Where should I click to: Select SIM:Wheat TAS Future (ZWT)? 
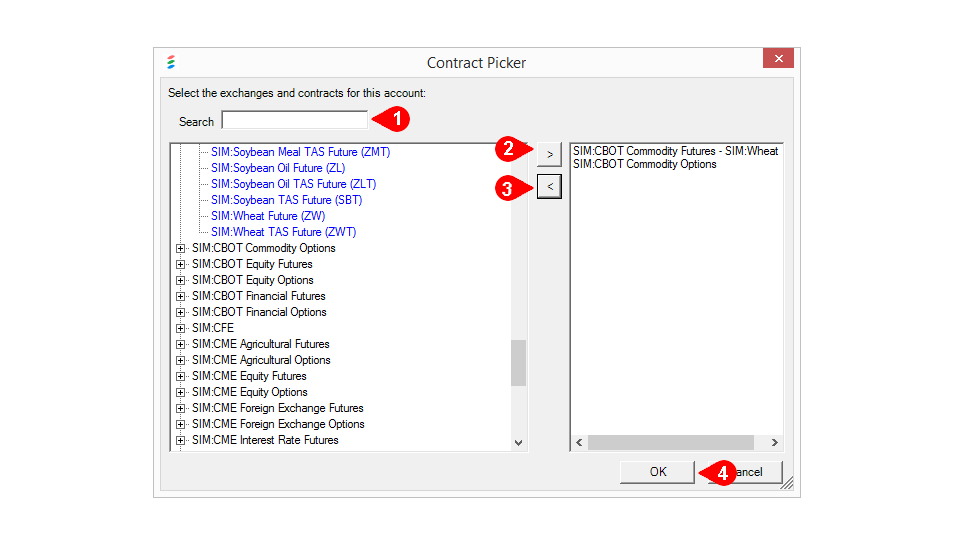[x=283, y=232]
